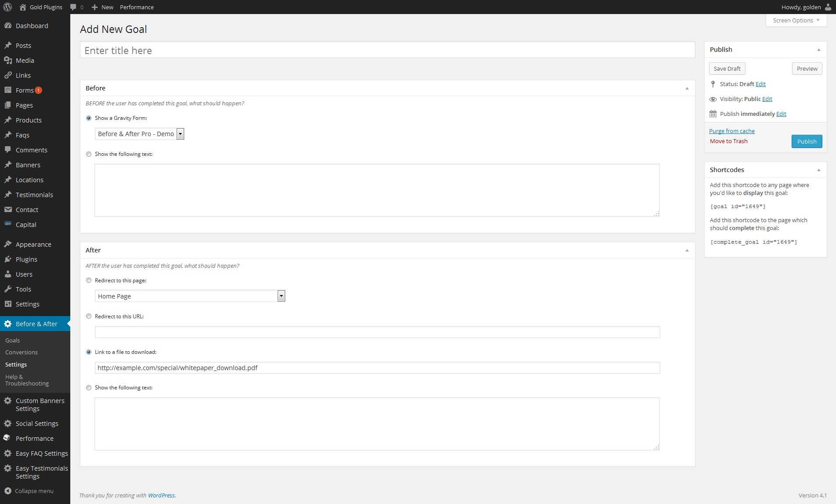The width and height of the screenshot is (836, 504).
Task: Open the Gold Plugins home icon
Action: pyautogui.click(x=23, y=7)
